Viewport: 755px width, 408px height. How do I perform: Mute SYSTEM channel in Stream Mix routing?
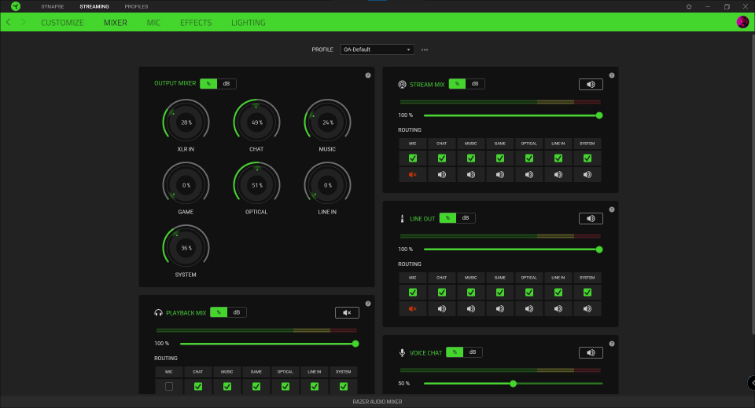[587, 174]
